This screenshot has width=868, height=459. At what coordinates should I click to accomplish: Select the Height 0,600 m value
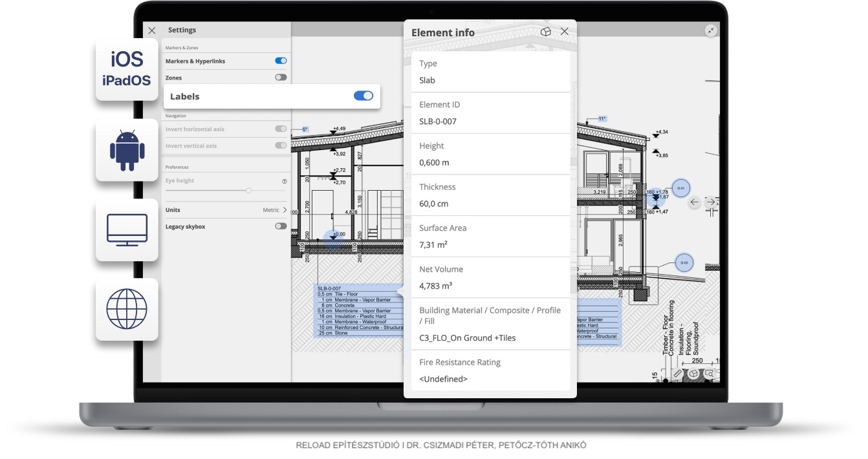click(x=434, y=162)
